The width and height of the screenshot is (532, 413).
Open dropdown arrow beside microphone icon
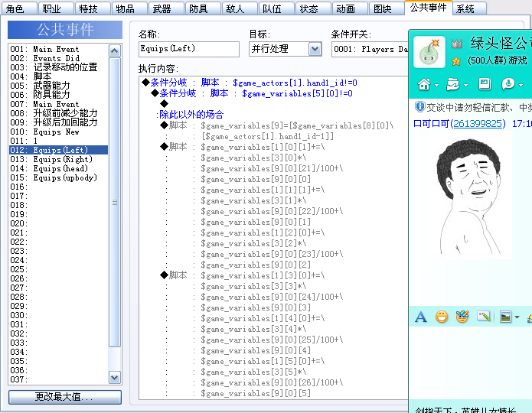[521, 85]
